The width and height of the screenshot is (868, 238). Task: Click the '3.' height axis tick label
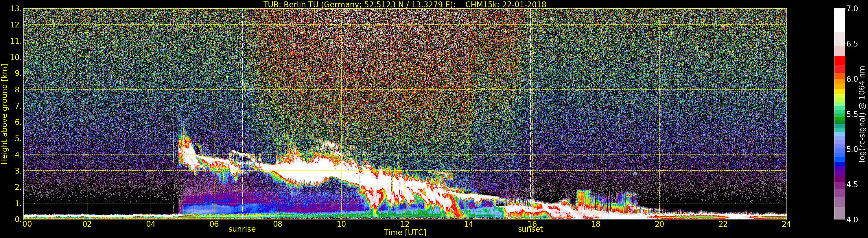pos(18,171)
